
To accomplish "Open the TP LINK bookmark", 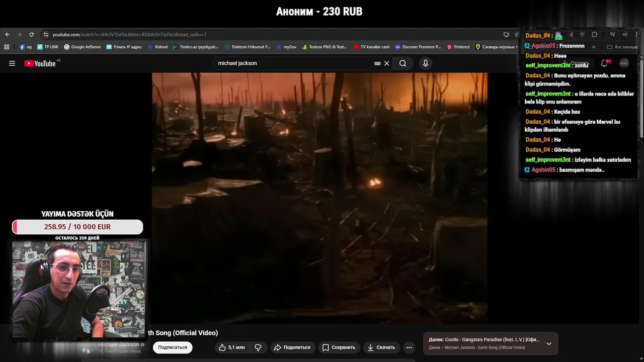I will pos(48,47).
